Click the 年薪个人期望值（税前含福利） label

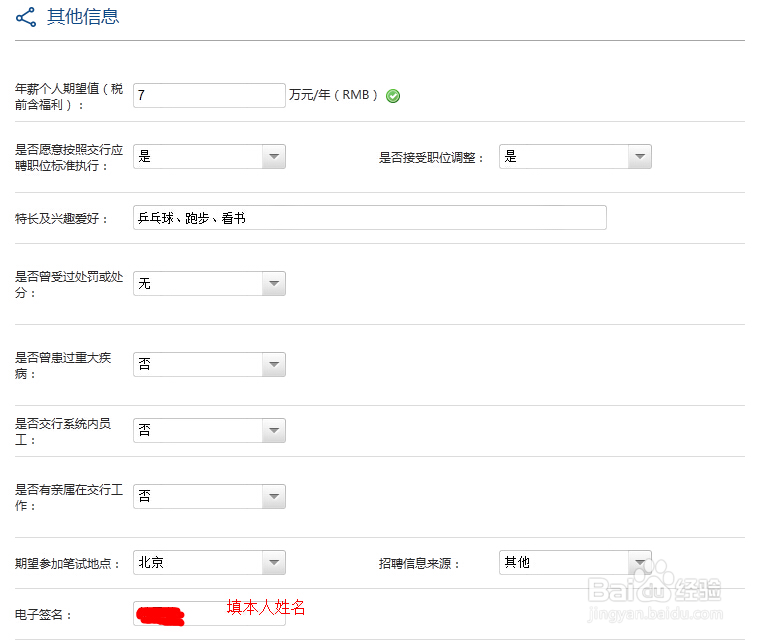69,96
